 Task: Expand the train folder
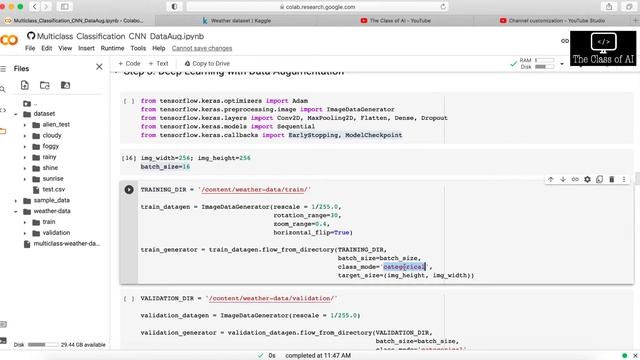25,222
